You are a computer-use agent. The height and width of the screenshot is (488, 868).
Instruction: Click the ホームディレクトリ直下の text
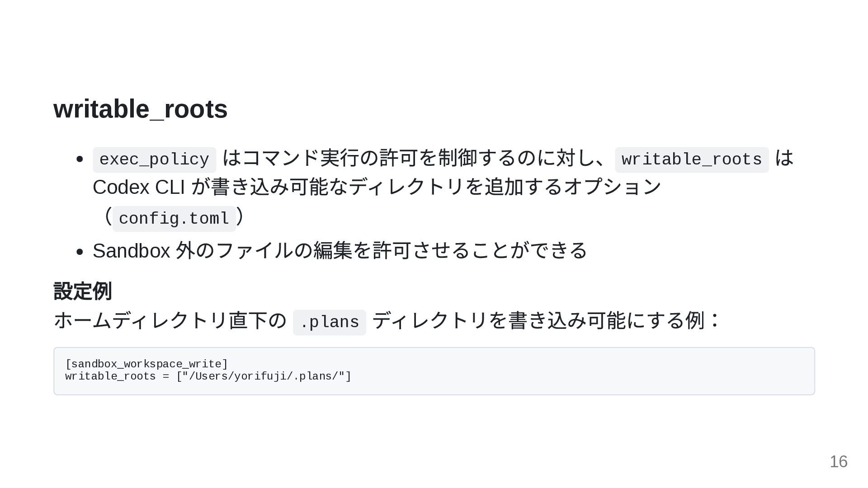point(170,321)
